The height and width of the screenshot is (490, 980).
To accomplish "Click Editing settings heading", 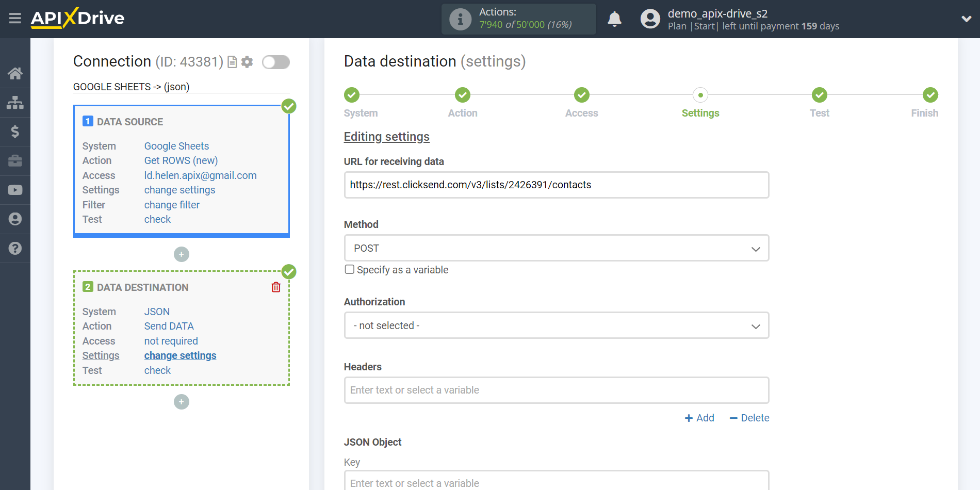I will pyautogui.click(x=387, y=137).
